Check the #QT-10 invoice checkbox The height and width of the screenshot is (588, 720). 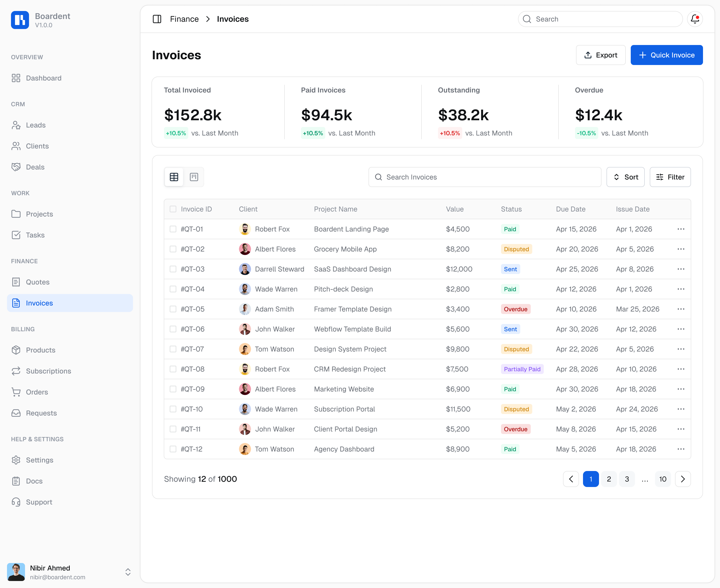173,409
